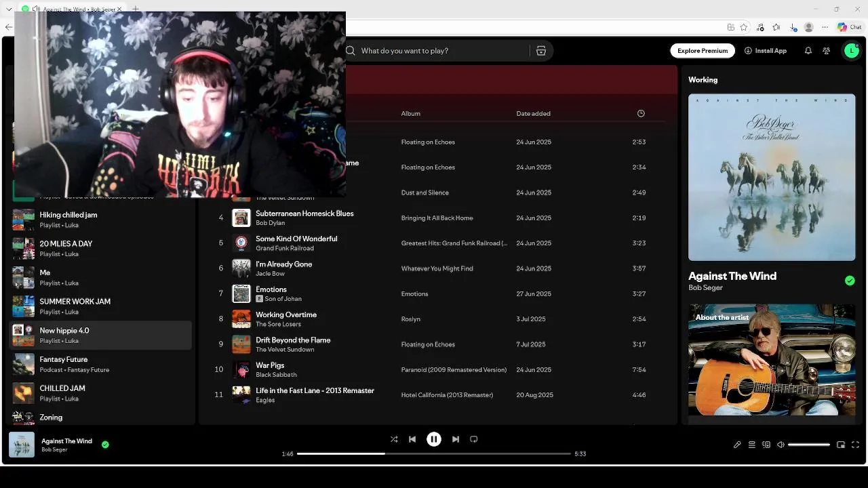Toggle repeat mode
This screenshot has height=488, width=868.
point(474,439)
